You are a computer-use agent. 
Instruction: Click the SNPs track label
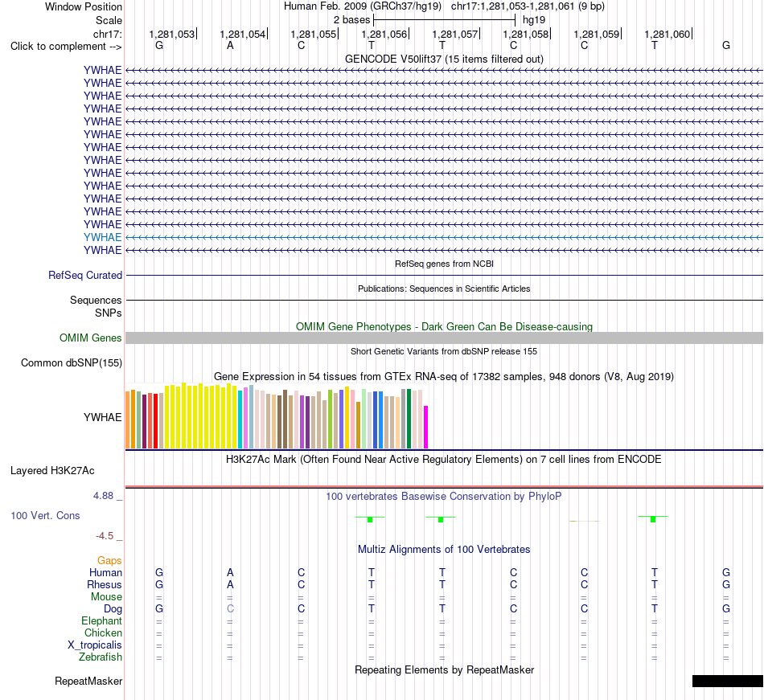coord(109,313)
